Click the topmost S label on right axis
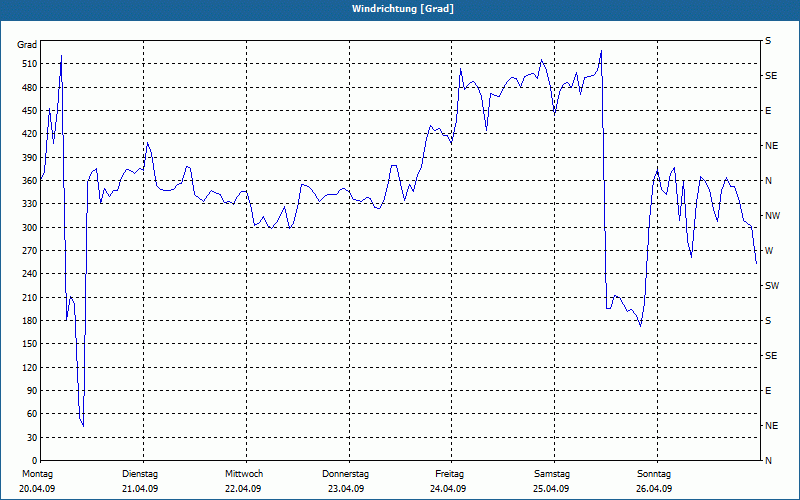 [768, 41]
